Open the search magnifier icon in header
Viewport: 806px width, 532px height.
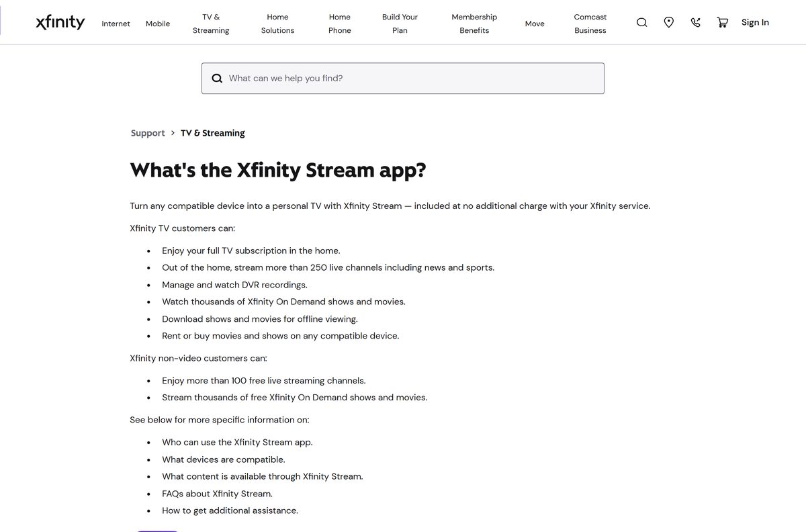(642, 22)
